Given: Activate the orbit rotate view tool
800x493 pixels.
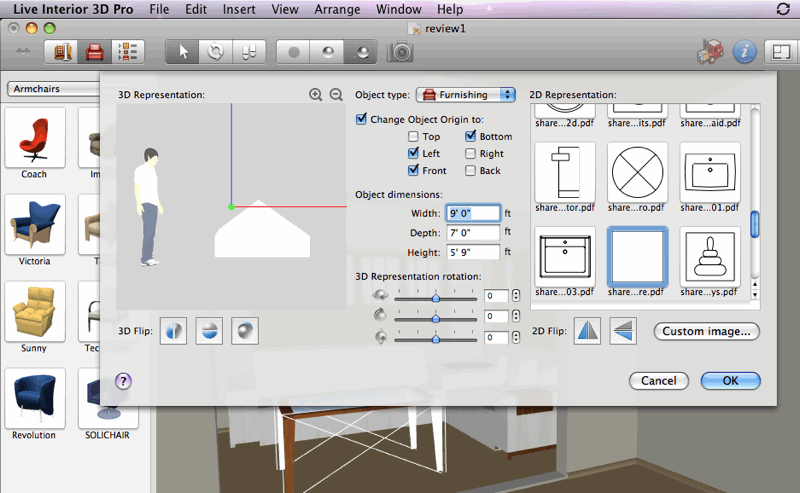Looking at the screenshot, I should click(x=216, y=52).
